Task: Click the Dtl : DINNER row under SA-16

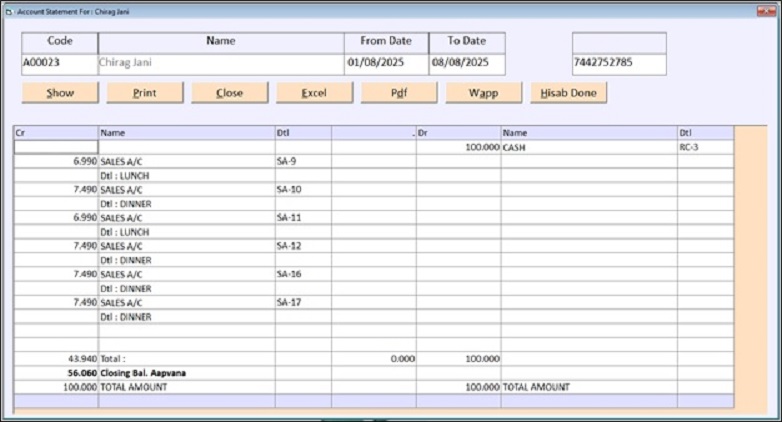Action: [187, 288]
